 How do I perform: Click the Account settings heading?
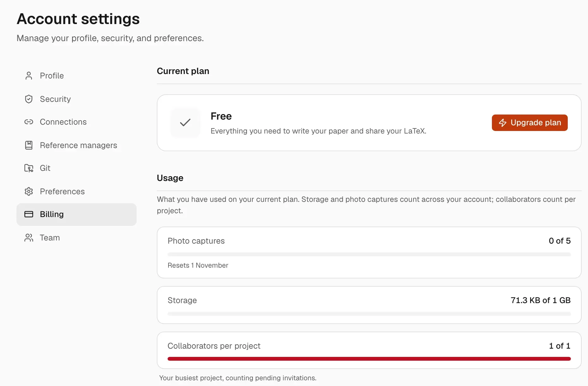point(78,19)
